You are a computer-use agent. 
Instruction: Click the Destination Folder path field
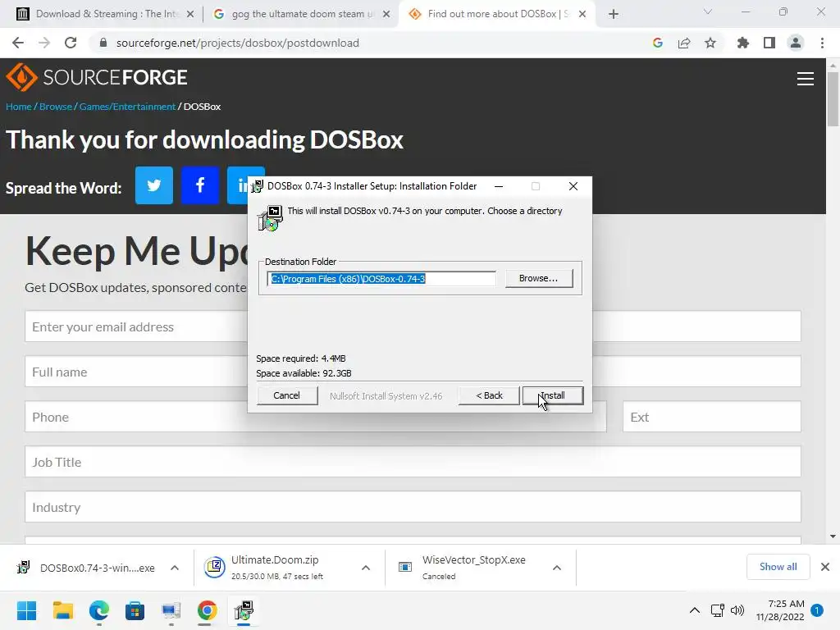[x=381, y=279]
